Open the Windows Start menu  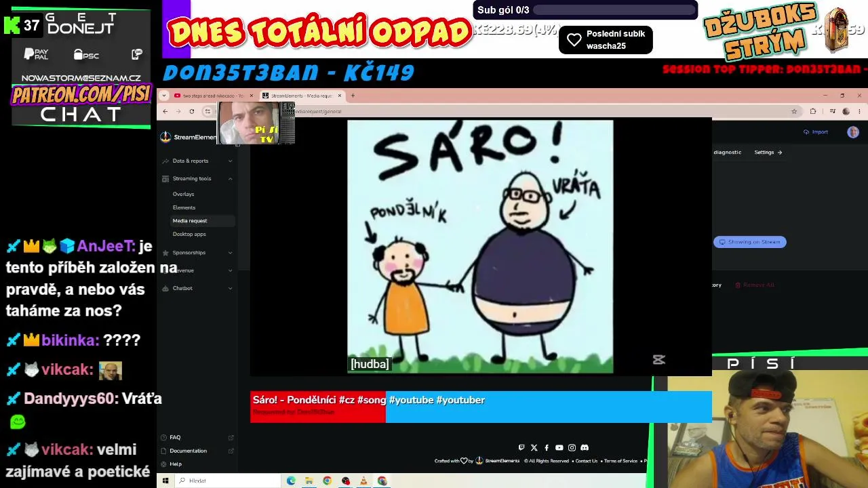[x=165, y=481]
